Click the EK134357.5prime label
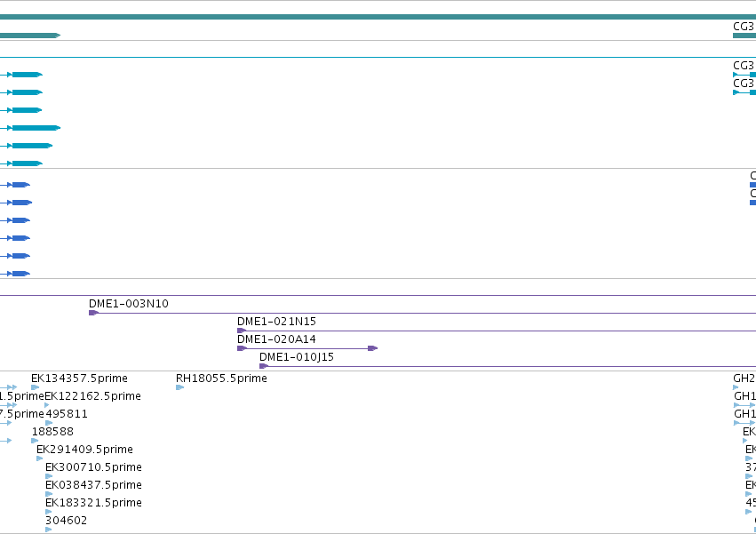Viewport: 756px width, 534px height. [79, 379]
